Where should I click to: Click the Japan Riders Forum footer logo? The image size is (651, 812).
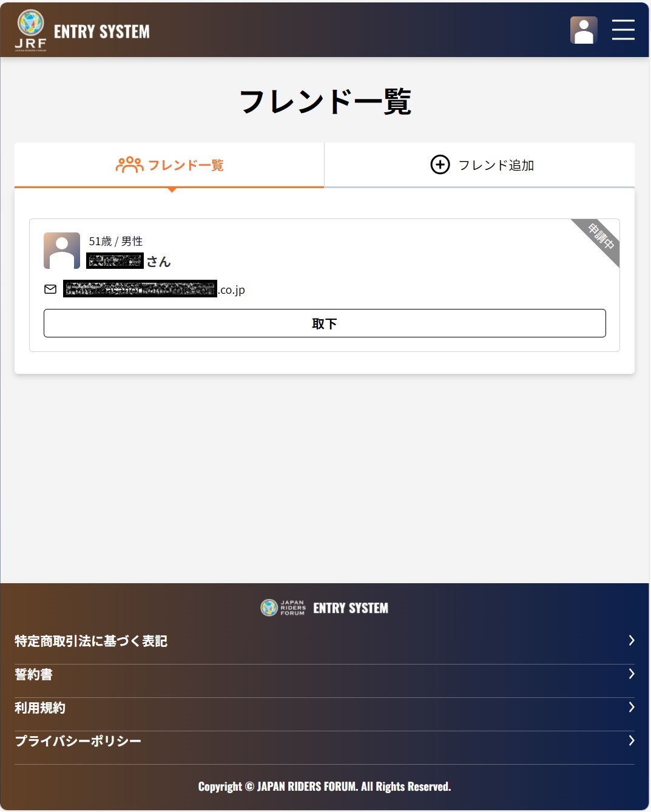click(324, 607)
